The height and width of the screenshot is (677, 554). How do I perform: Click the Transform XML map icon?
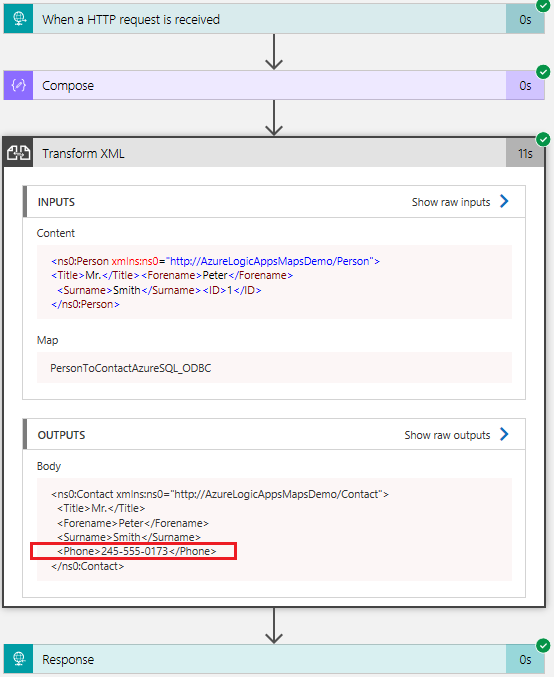tap(19, 153)
